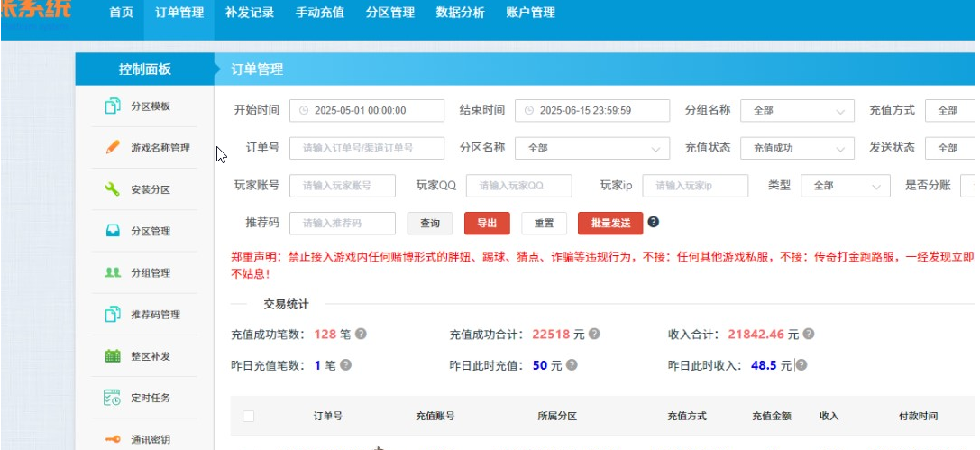Open 游戏名称管理 sidebar link
The image size is (980, 450).
[x=160, y=148]
